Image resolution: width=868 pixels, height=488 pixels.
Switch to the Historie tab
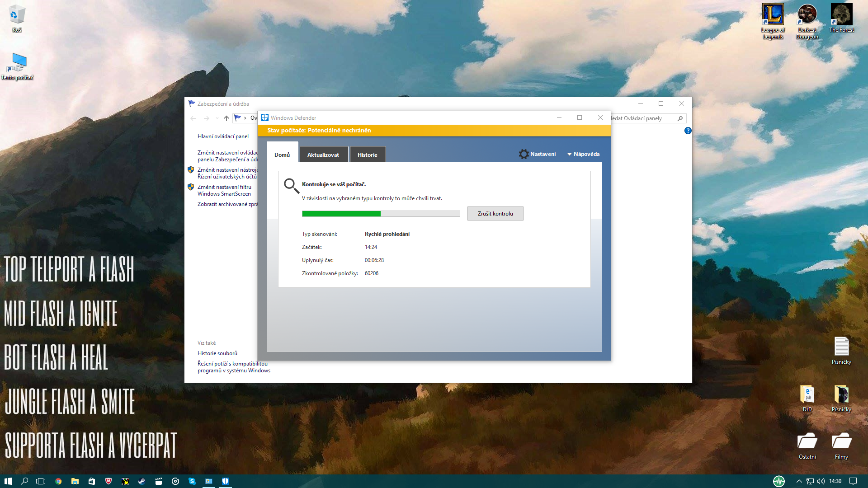point(367,155)
